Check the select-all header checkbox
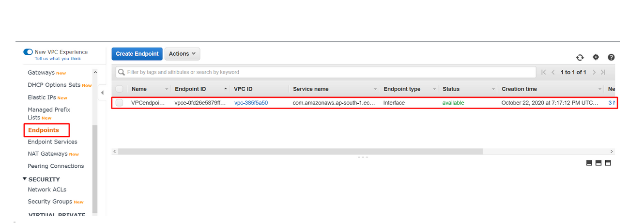This screenshot has width=644, height=223. click(120, 89)
